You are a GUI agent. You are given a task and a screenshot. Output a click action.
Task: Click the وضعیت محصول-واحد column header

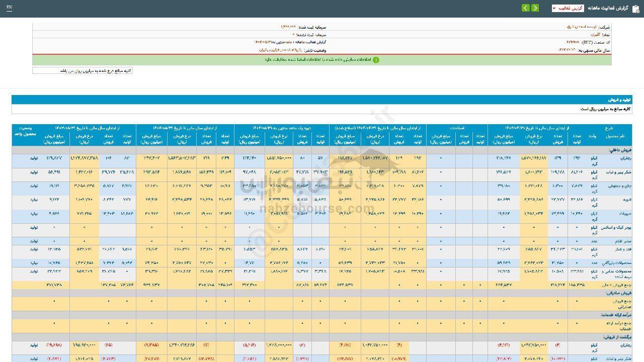point(26,132)
